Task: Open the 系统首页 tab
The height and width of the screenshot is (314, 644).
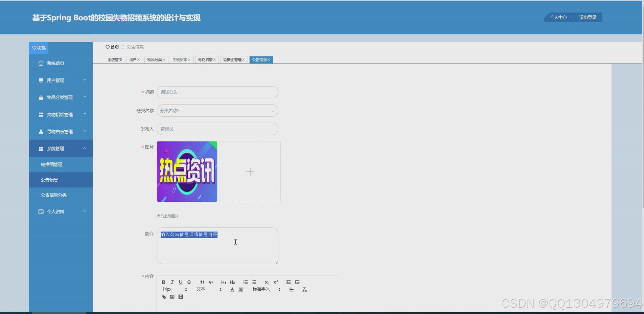Action: pos(115,60)
